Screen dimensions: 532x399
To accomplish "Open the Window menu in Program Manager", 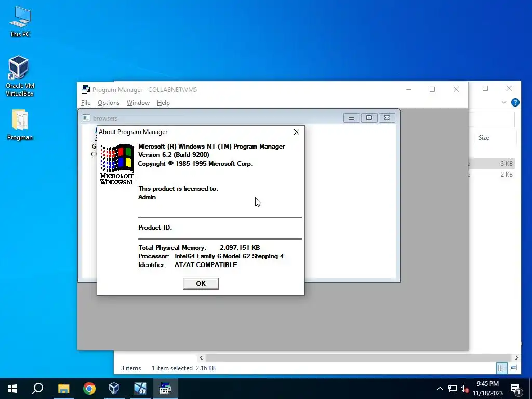I will (x=138, y=103).
